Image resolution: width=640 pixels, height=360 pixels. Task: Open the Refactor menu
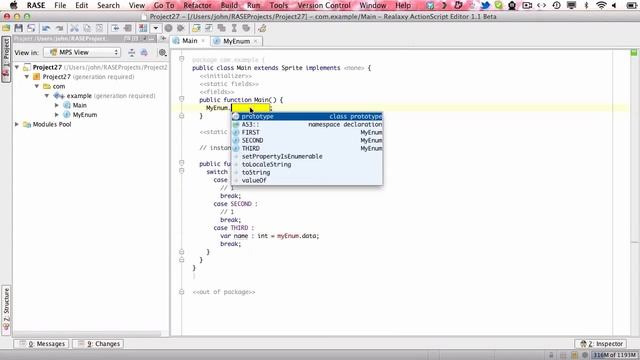point(198,5)
